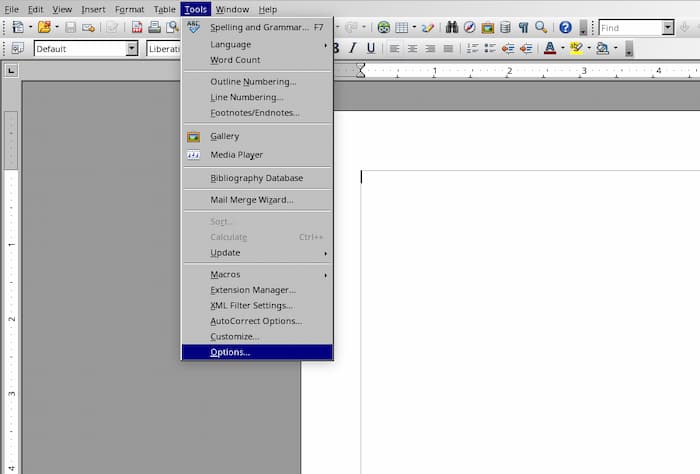Click the Navigator compass icon
The image size is (700, 474).
pos(469,27)
